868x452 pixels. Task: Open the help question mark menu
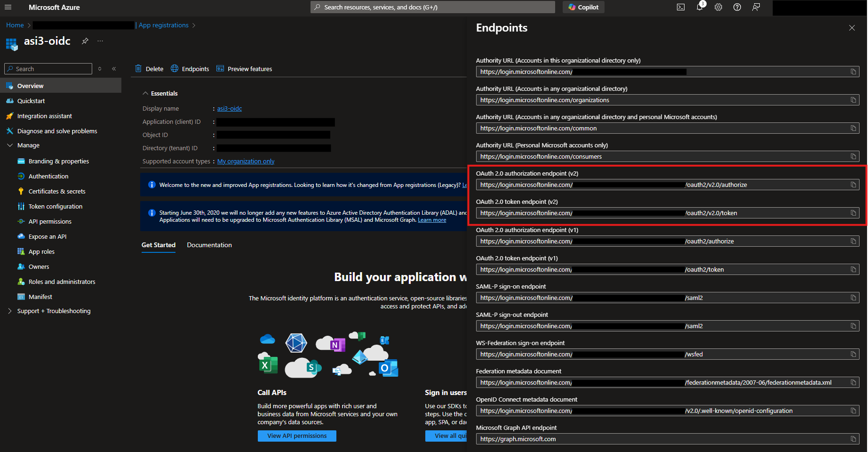tap(737, 7)
